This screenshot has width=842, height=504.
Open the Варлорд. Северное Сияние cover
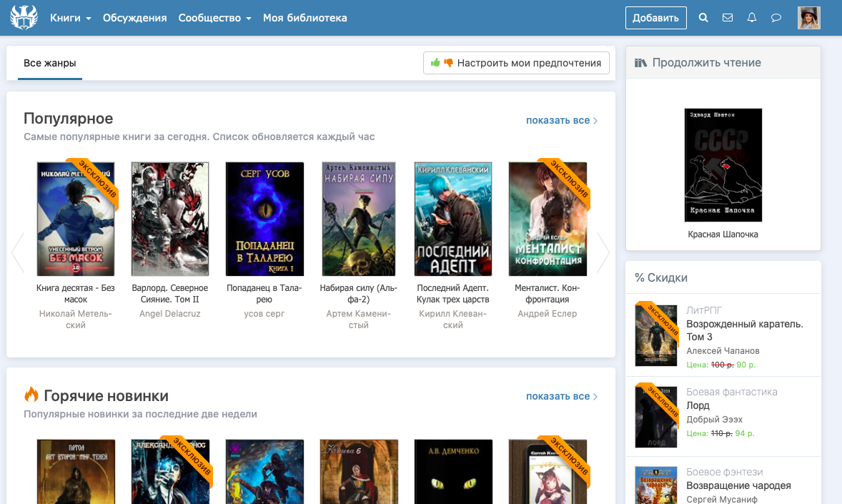coord(170,219)
